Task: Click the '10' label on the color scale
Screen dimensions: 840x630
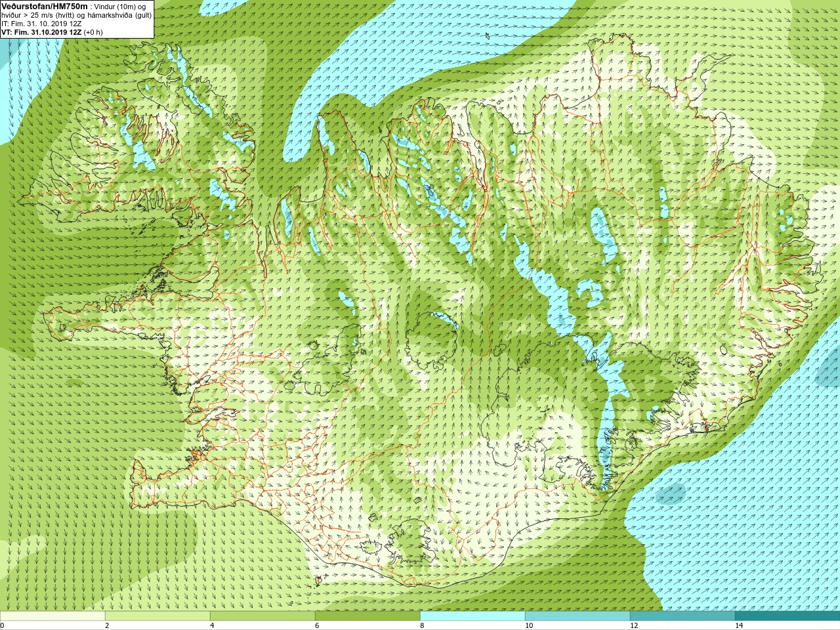Action: pyautogui.click(x=529, y=625)
